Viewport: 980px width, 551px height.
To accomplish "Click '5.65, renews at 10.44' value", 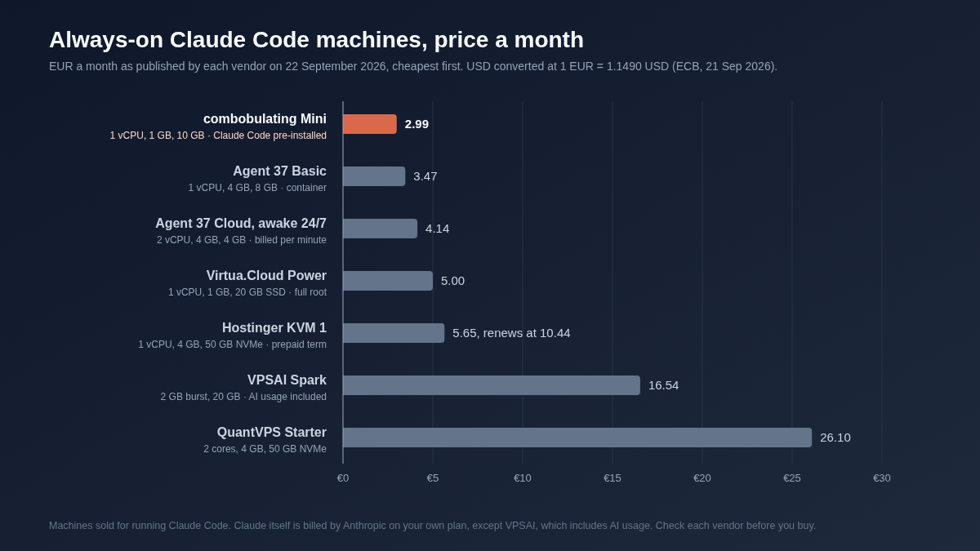I will [x=512, y=333].
